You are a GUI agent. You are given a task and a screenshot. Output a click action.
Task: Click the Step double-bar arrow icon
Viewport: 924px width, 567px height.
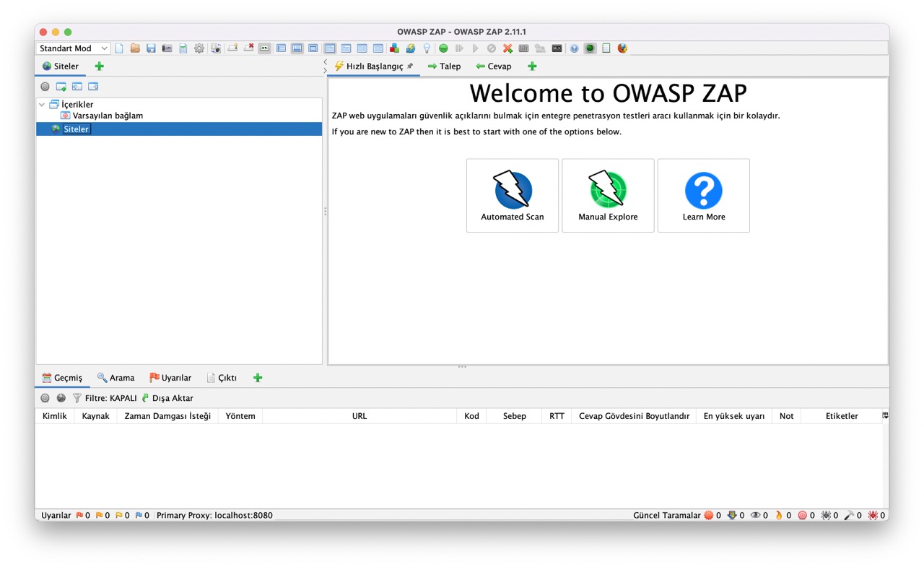point(459,48)
